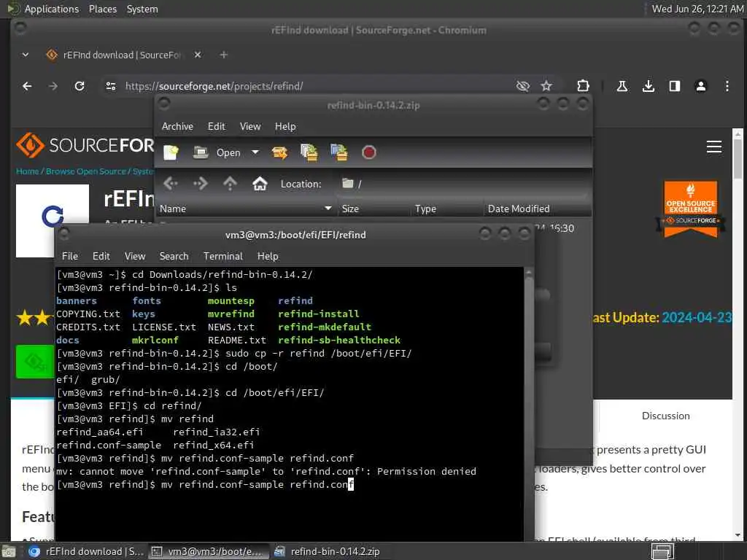Go forward in Chromium browser
Screen dimensions: 747x560
[x=53, y=86]
